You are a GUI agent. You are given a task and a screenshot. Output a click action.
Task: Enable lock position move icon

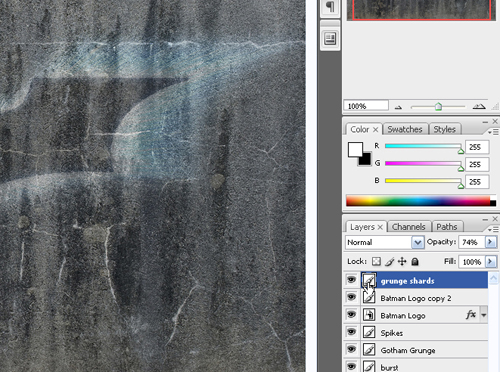point(402,262)
